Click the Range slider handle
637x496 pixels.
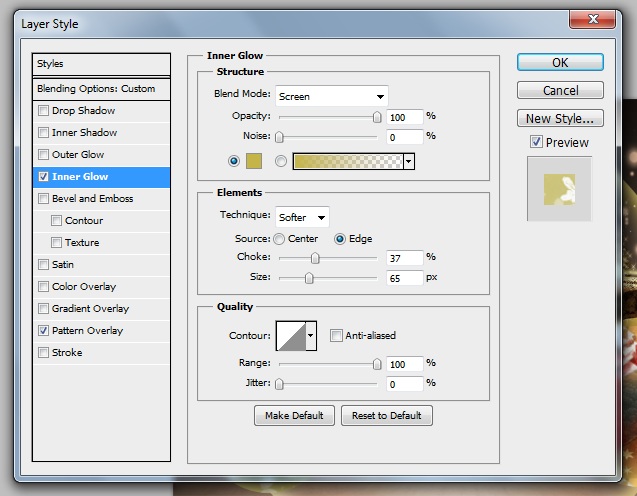tap(377, 364)
